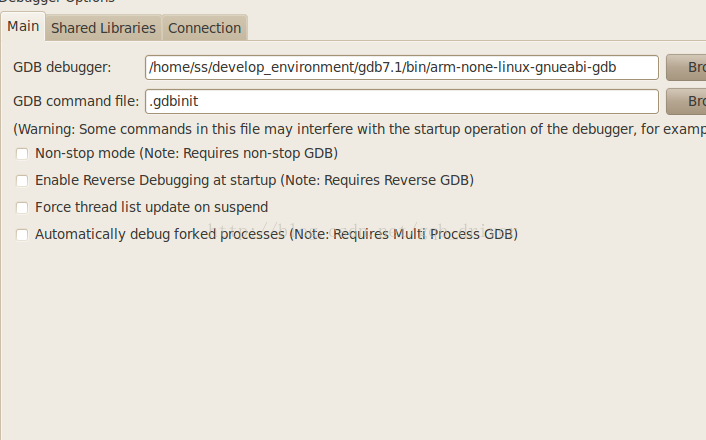Switch to the Connection tab
The width and height of the screenshot is (706, 440).
[x=204, y=28]
